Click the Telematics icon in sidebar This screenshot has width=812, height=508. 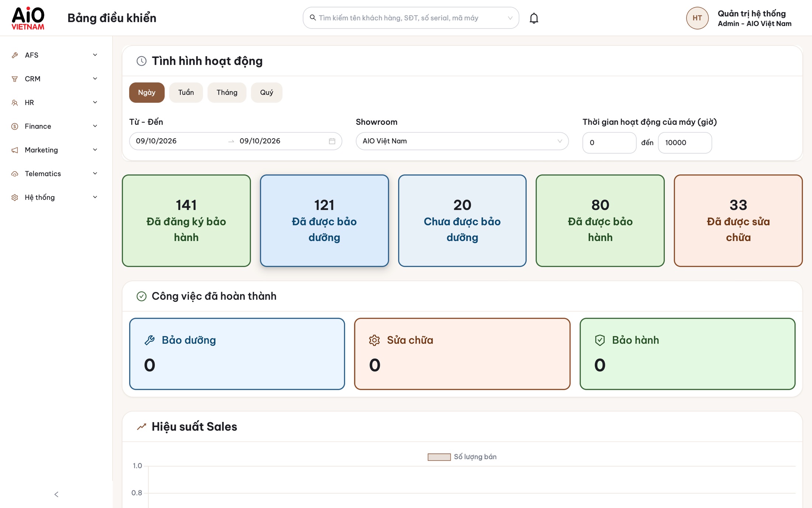pos(15,174)
